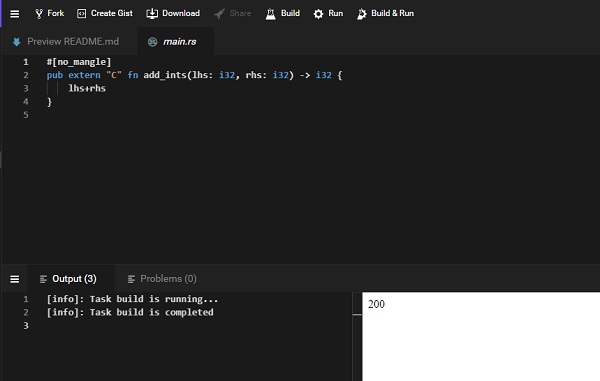Click on code line 3 with lhs+rhs
600x381 pixels.
tap(87, 88)
